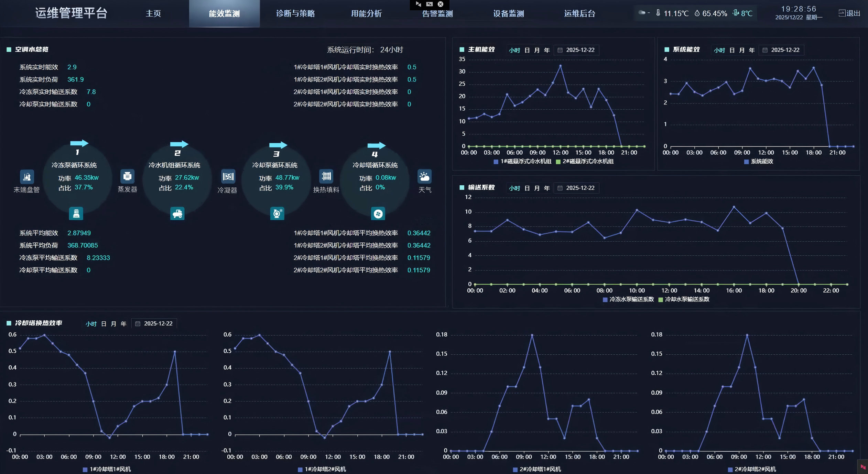Click the chiller icon below 冷水机组循环系统
Image resolution: width=868 pixels, height=474 pixels.
tap(177, 213)
